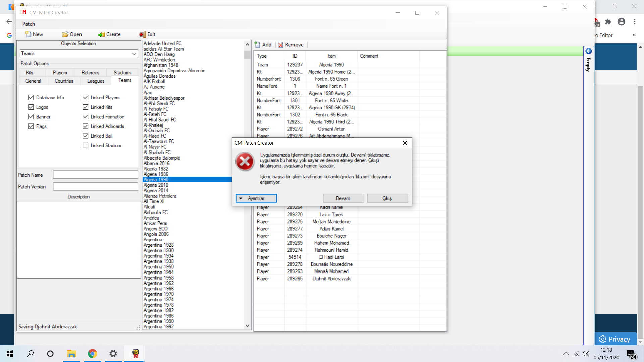Toggle Flags checkbox
The image size is (644, 362).
[31, 126]
